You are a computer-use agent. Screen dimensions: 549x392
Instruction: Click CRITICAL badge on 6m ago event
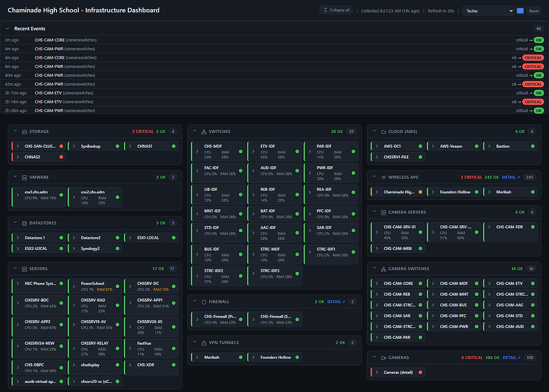533,67
